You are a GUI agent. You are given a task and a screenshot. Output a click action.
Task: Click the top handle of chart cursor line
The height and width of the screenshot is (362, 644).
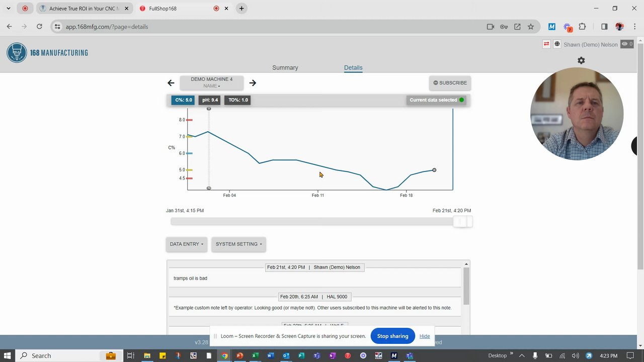[x=209, y=109]
